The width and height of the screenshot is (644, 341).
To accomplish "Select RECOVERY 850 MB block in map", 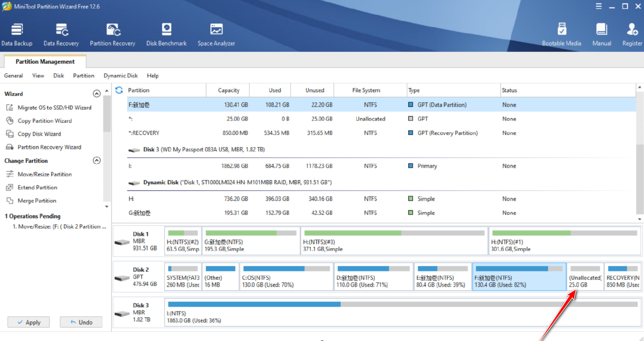I will click(x=623, y=277).
